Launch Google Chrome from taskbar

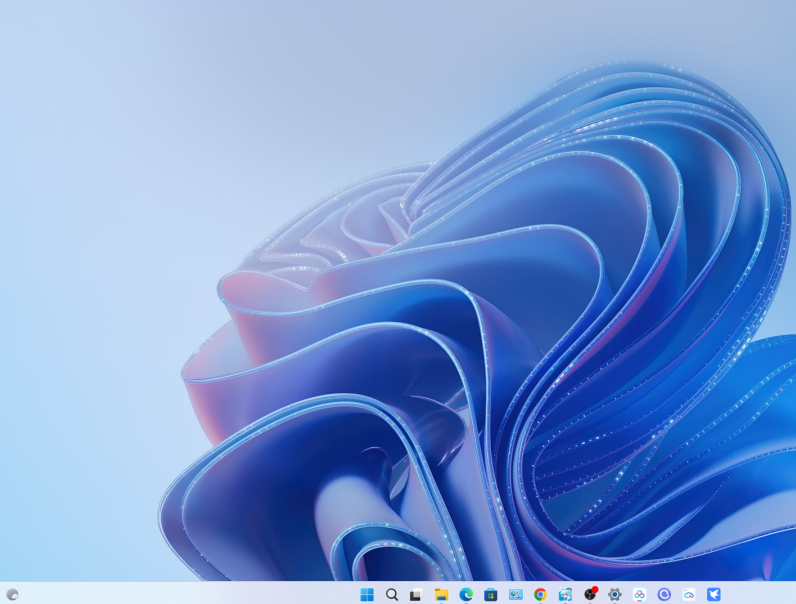point(540,594)
